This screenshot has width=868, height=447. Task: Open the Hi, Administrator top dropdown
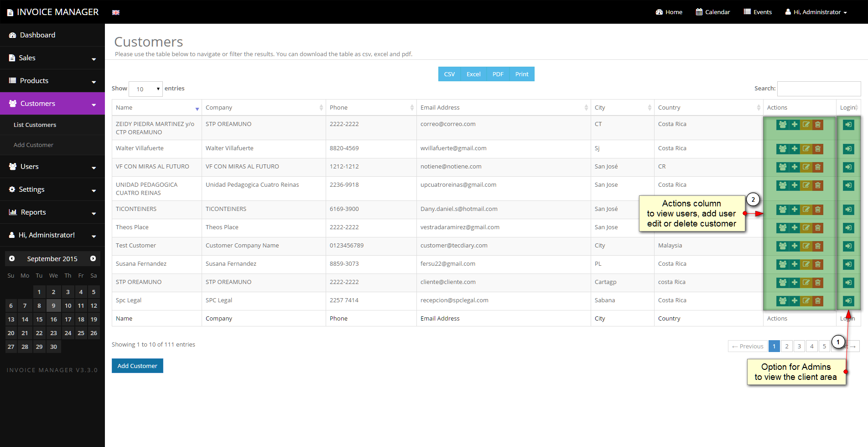point(816,12)
